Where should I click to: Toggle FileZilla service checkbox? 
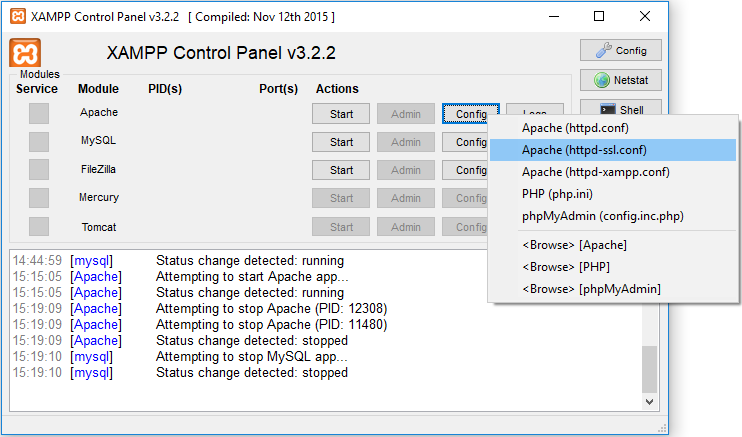click(x=39, y=169)
